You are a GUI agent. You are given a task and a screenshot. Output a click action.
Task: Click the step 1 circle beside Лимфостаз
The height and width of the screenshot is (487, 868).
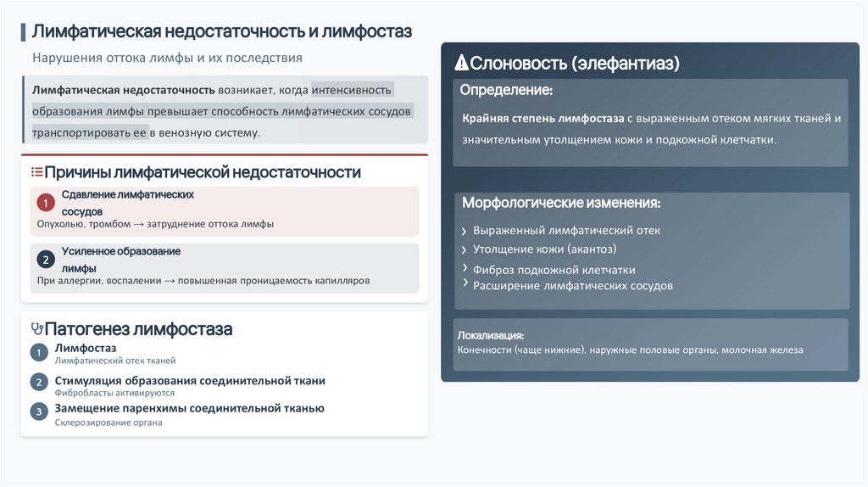(x=39, y=352)
